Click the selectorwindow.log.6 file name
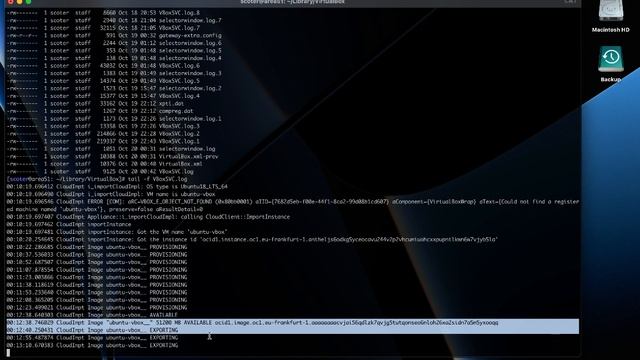The width and height of the screenshot is (640, 360). 190,43
